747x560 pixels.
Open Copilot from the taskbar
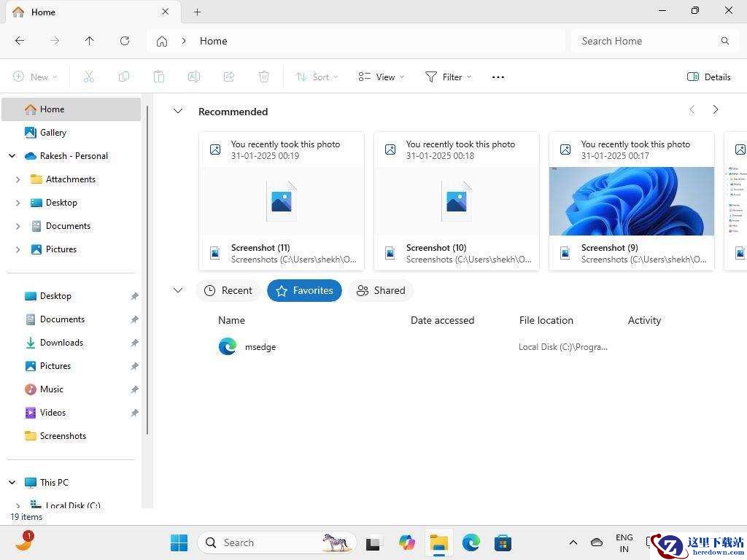407,542
